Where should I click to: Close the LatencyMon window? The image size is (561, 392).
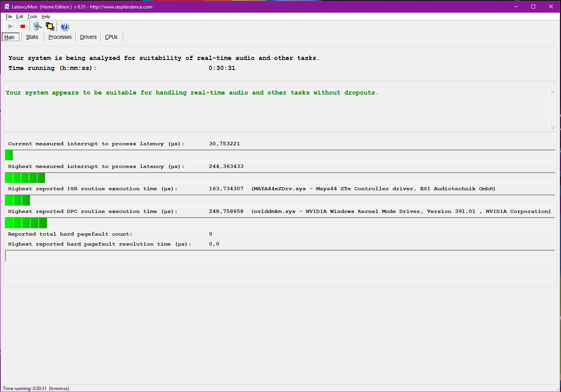[x=551, y=7]
